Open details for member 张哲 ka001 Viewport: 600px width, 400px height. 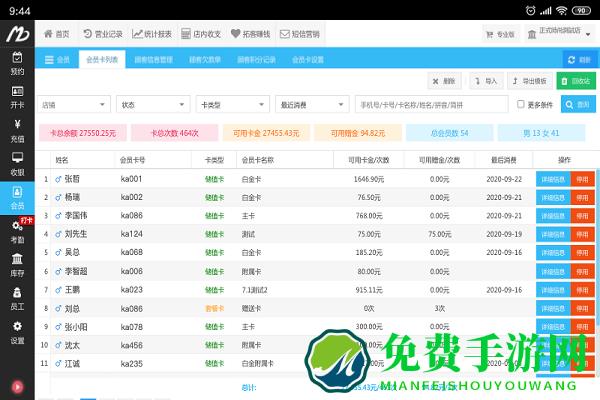553,179
